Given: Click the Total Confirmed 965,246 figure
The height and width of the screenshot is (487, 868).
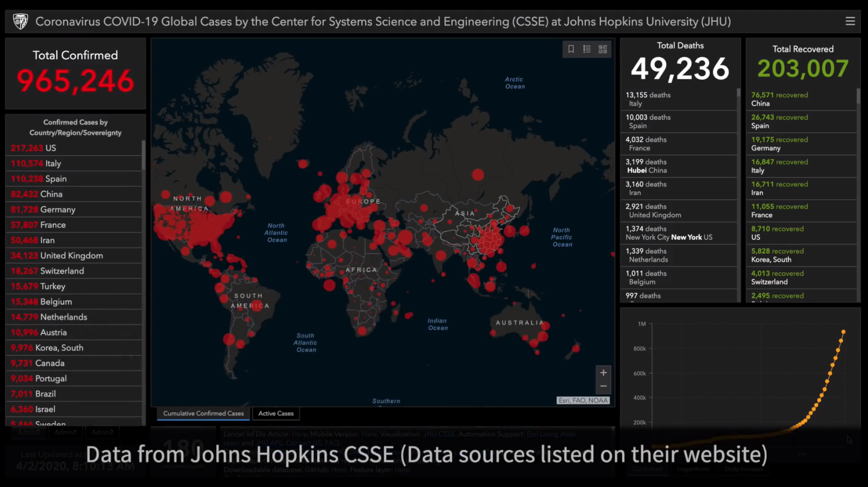Looking at the screenshot, I should point(76,81).
